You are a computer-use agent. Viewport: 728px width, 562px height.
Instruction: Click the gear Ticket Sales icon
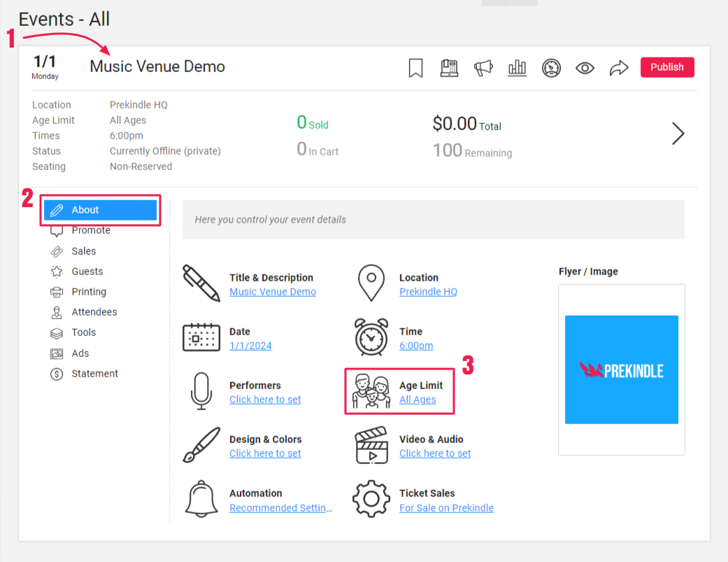[x=371, y=499]
